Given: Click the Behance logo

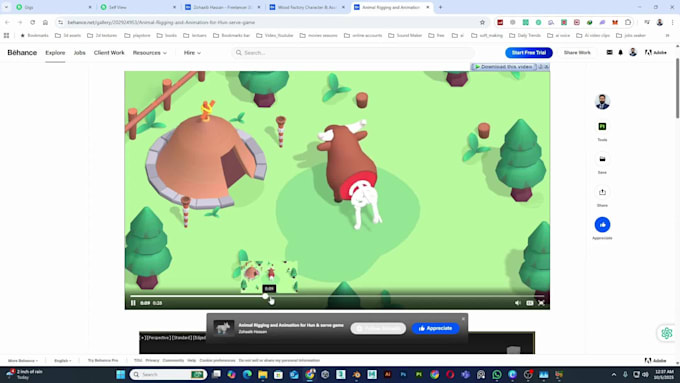Looking at the screenshot, I should tap(22, 52).
